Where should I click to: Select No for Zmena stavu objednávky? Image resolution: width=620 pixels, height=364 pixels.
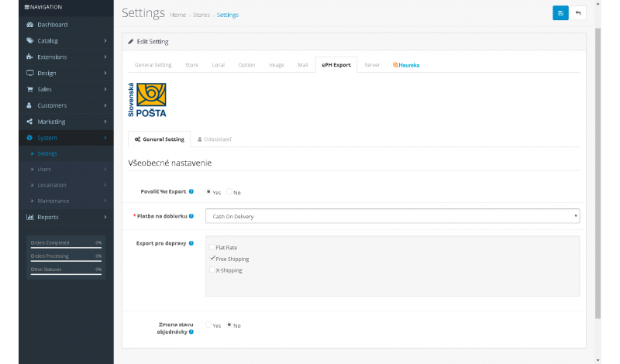click(229, 325)
